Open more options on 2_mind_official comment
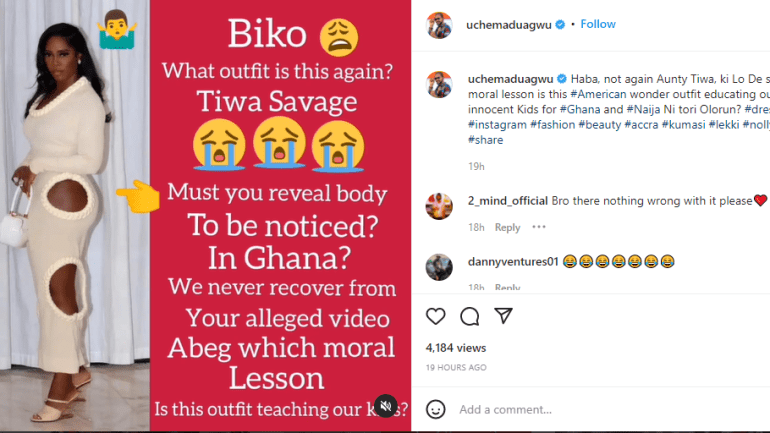The width and height of the screenshot is (770, 433). click(x=539, y=227)
